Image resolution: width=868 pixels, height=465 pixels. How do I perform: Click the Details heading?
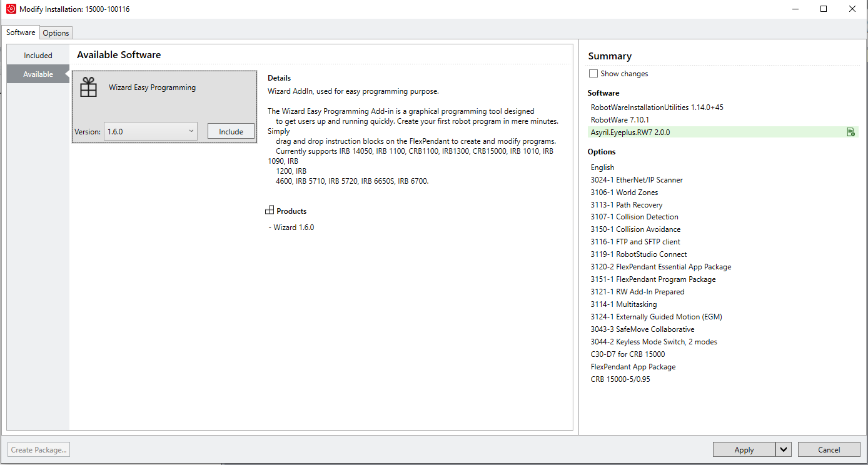(x=280, y=78)
